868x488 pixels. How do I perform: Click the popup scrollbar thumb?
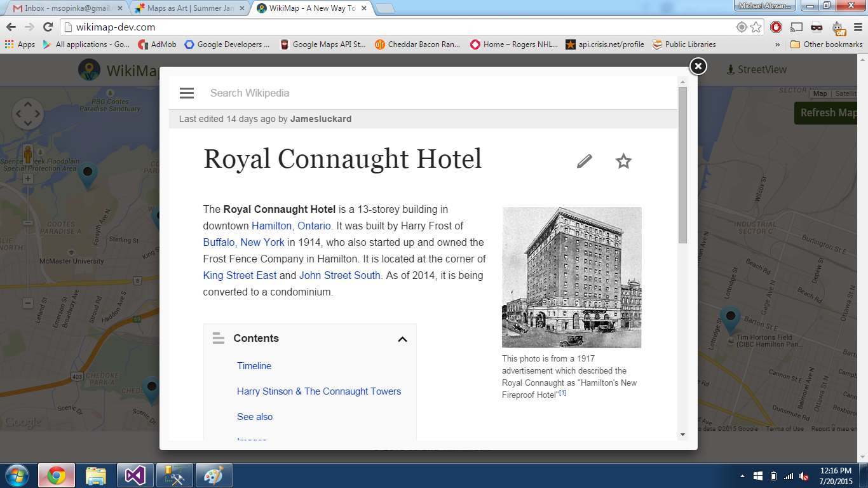click(682, 165)
